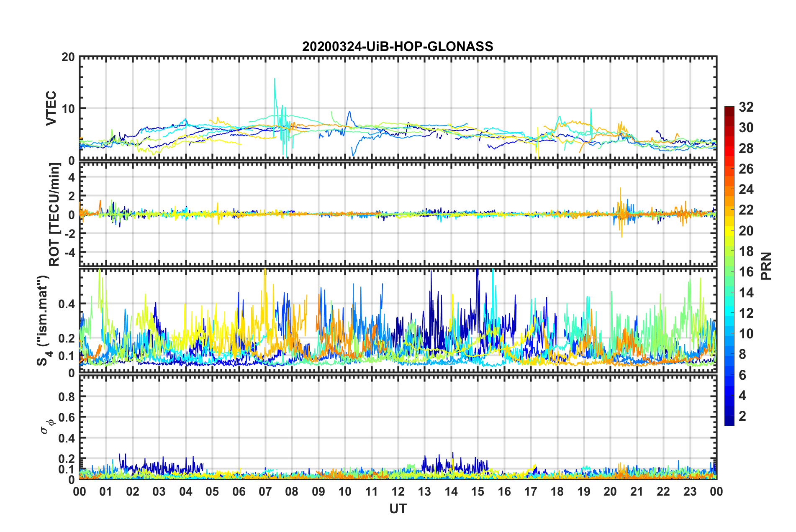Click colorbar tick label 30

(x=746, y=128)
